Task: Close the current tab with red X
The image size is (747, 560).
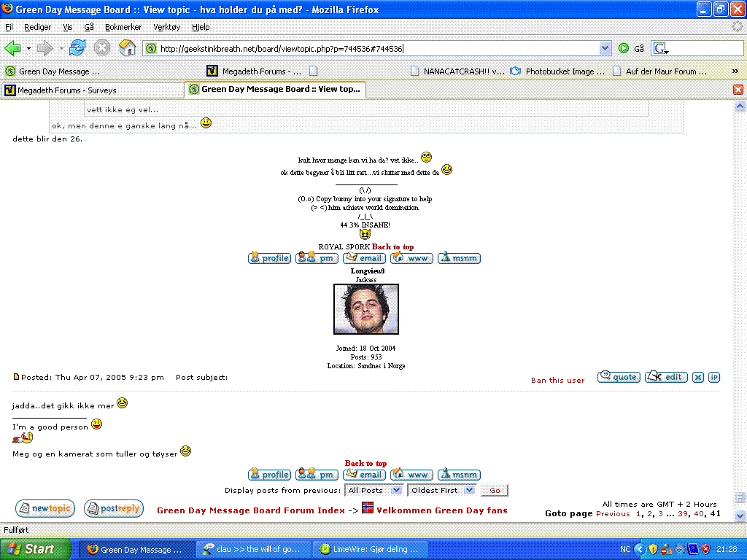Action: pyautogui.click(x=738, y=90)
